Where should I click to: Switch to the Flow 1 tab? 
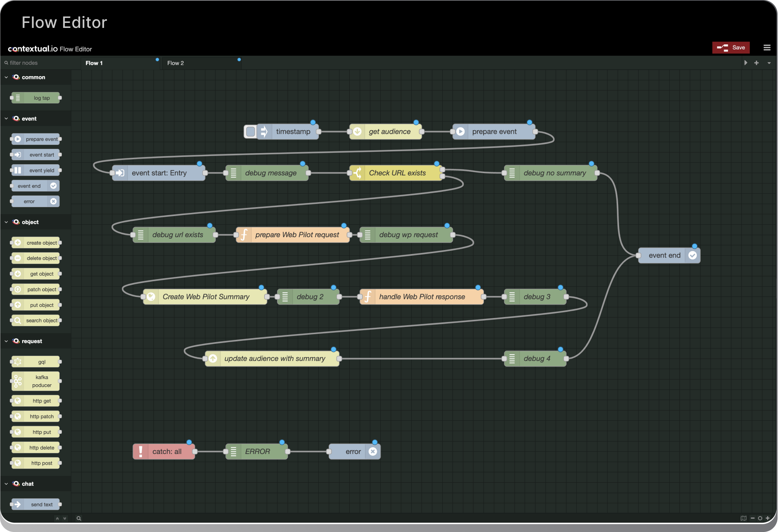click(x=121, y=63)
